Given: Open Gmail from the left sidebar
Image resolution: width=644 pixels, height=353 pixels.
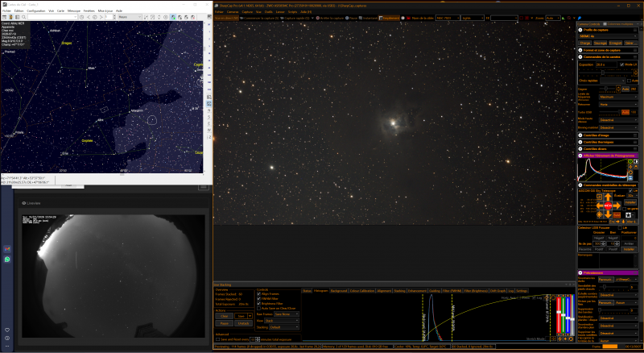Looking at the screenshot, I should click(7, 249).
